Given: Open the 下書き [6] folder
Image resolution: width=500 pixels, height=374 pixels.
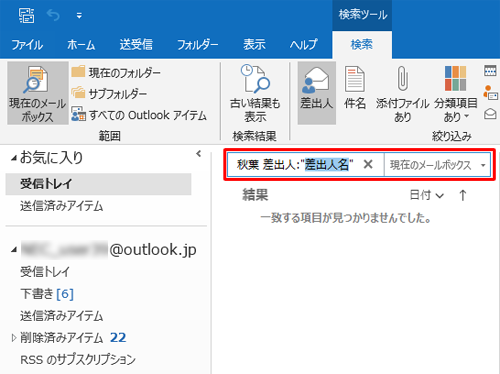Looking at the screenshot, I should (x=47, y=294).
